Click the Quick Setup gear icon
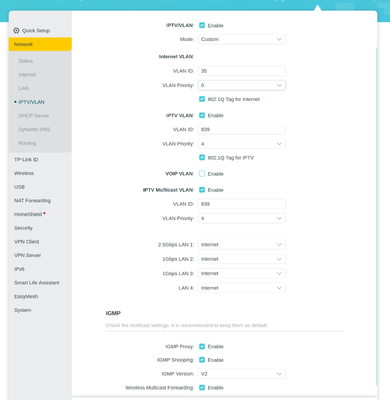 click(x=16, y=31)
